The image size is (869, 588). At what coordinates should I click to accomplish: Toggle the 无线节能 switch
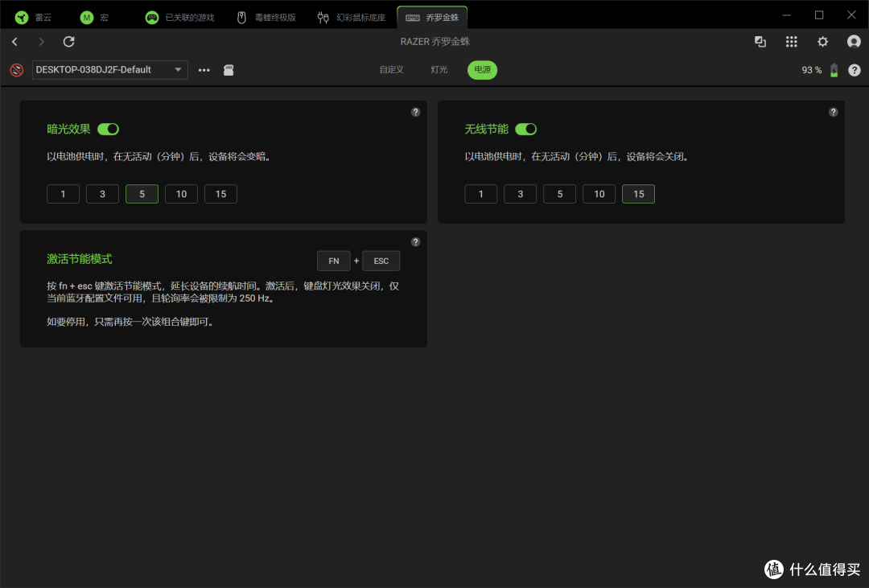(x=526, y=130)
